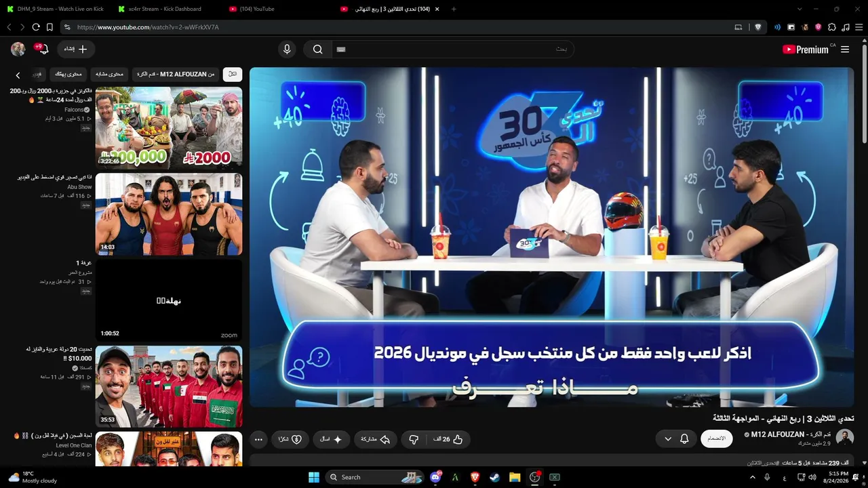The width and height of the screenshot is (868, 488).
Task: Click the main video player
Action: 551,237
